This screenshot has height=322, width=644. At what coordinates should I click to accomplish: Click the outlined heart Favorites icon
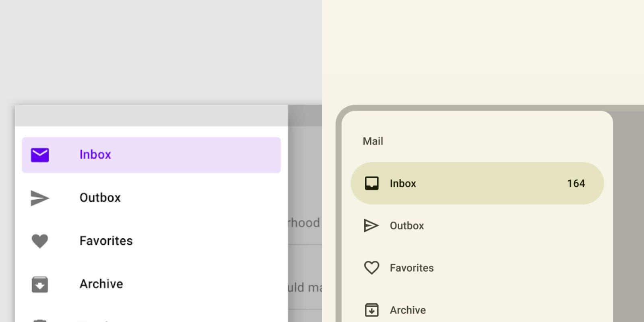(x=372, y=268)
